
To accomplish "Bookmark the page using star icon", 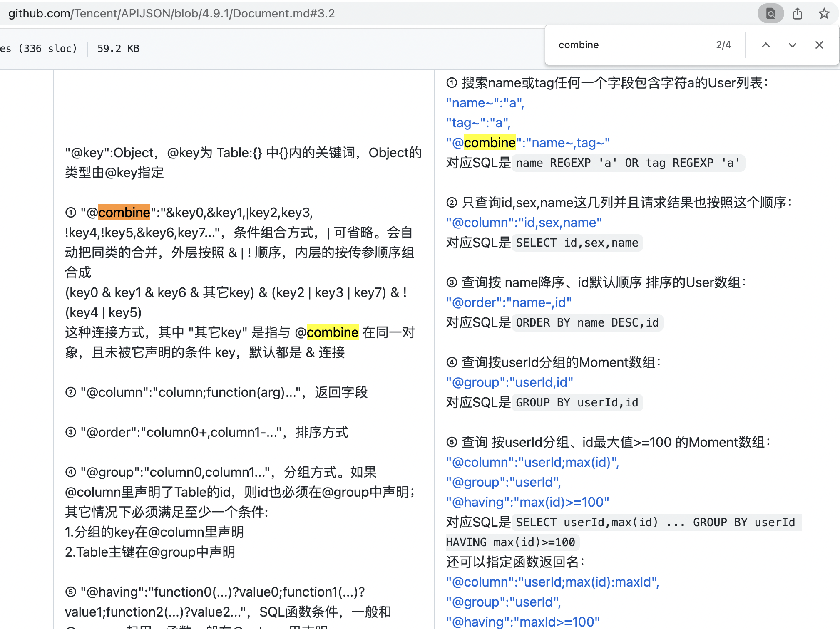I will point(824,13).
